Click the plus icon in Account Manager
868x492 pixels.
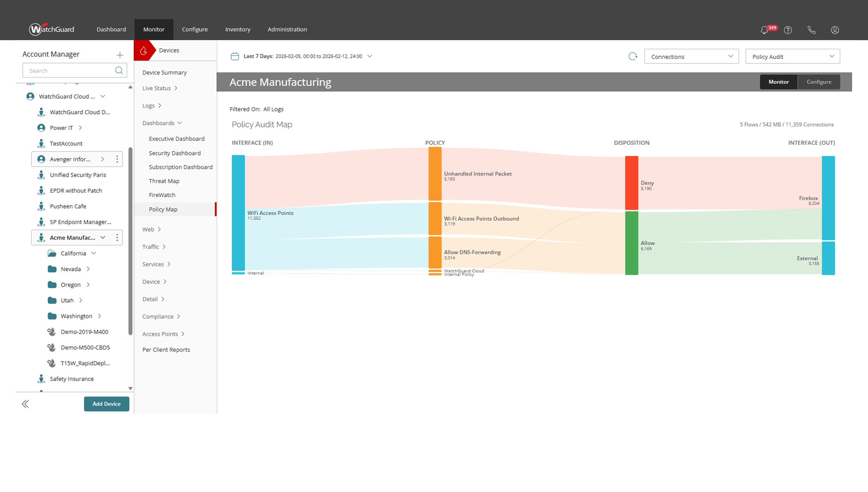[120, 55]
